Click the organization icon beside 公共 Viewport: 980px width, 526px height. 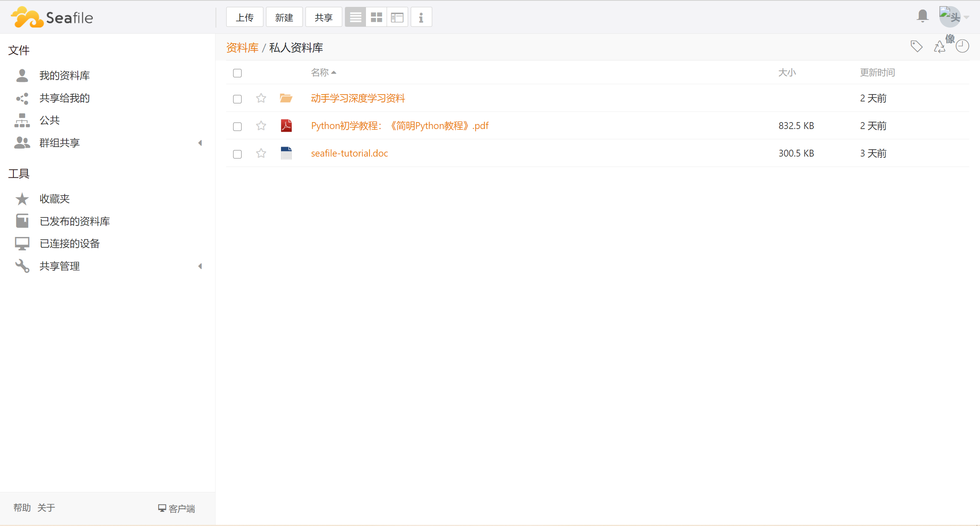[22, 121]
